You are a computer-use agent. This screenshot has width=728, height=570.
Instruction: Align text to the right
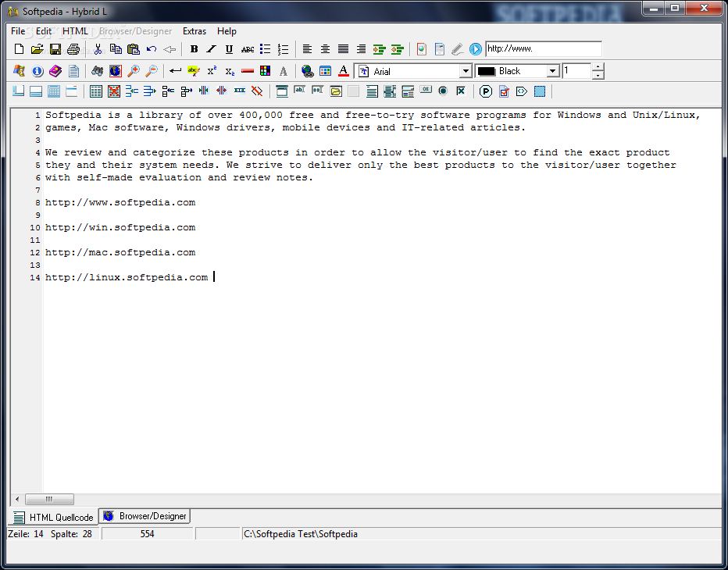pos(361,48)
